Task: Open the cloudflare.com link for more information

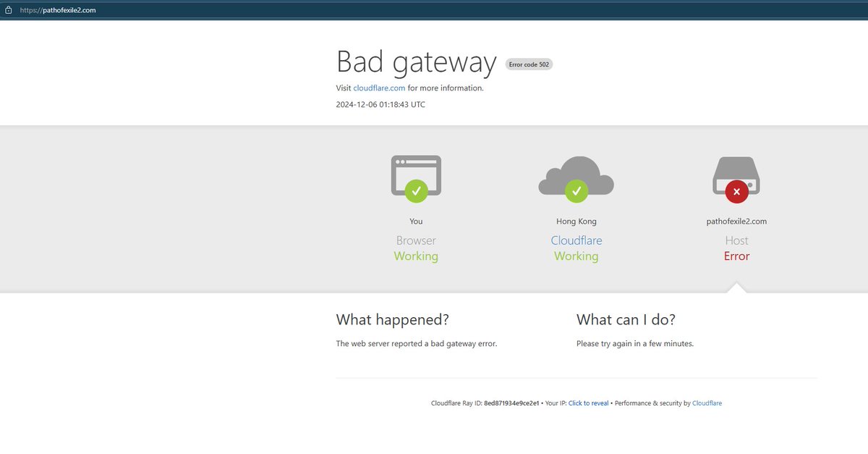Action: click(379, 88)
